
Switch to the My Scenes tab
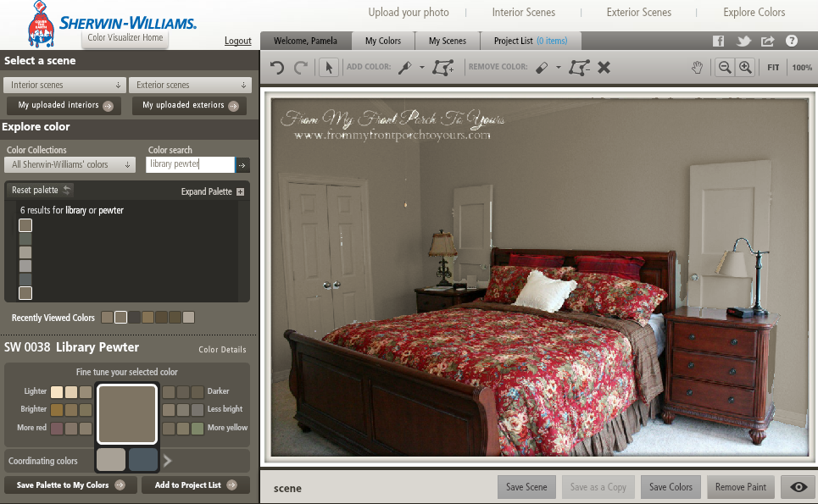(x=447, y=40)
